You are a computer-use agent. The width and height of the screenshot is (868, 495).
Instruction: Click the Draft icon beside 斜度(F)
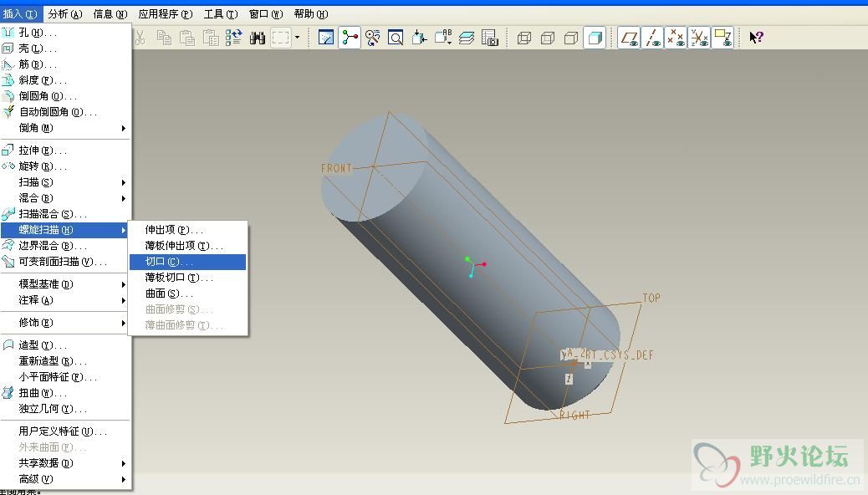[x=8, y=80]
